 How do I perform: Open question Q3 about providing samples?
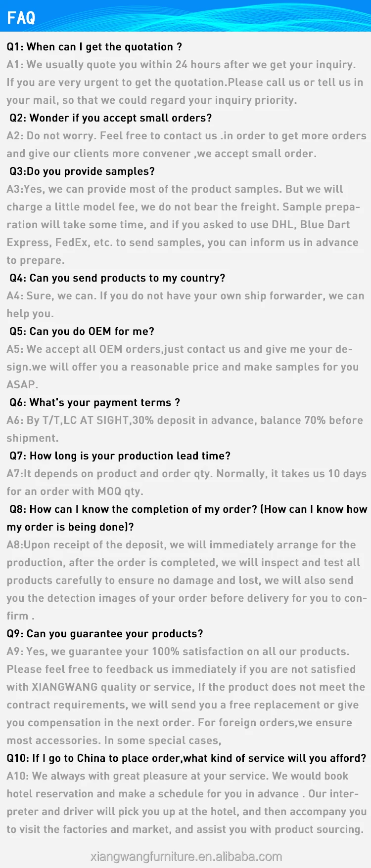(82, 171)
